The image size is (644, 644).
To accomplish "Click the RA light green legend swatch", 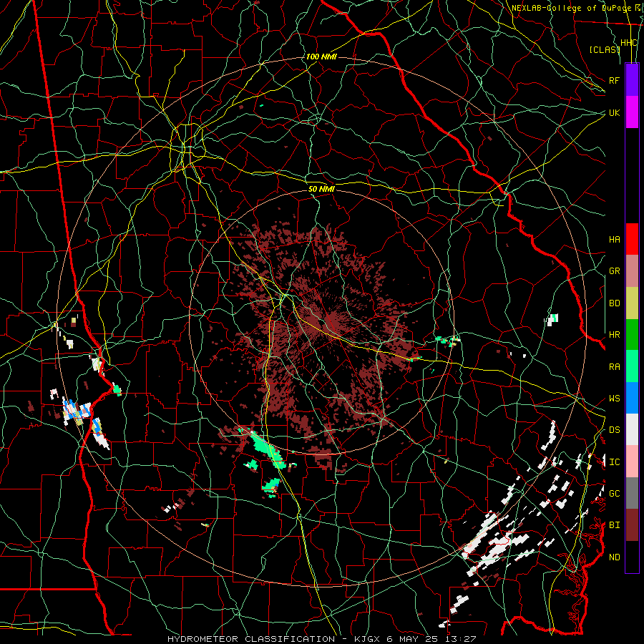I will (632, 366).
